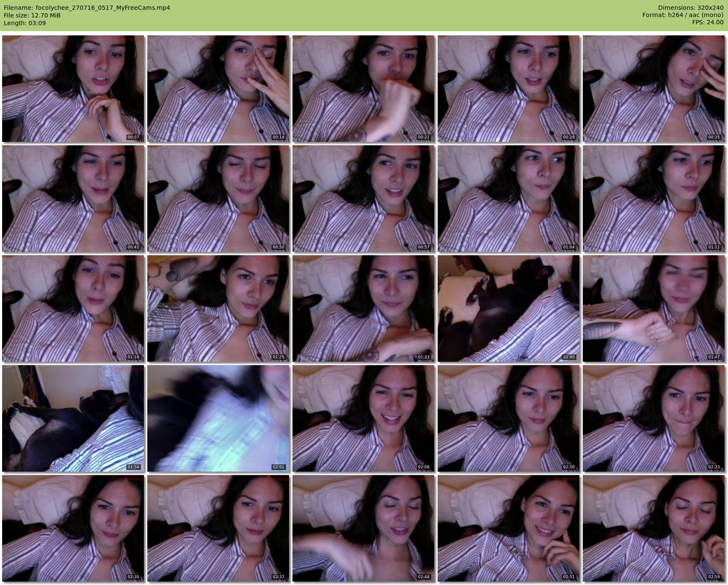Select the "File size: 12.70 MiB" line

click(x=32, y=15)
